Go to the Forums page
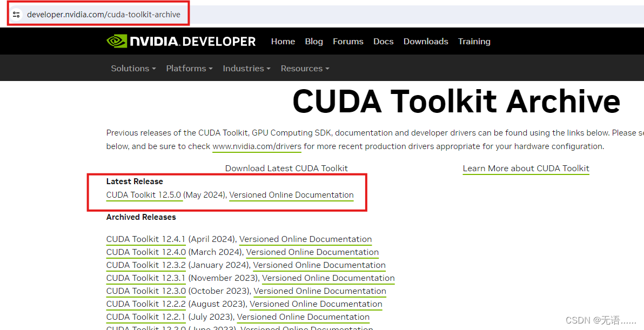 (x=348, y=41)
